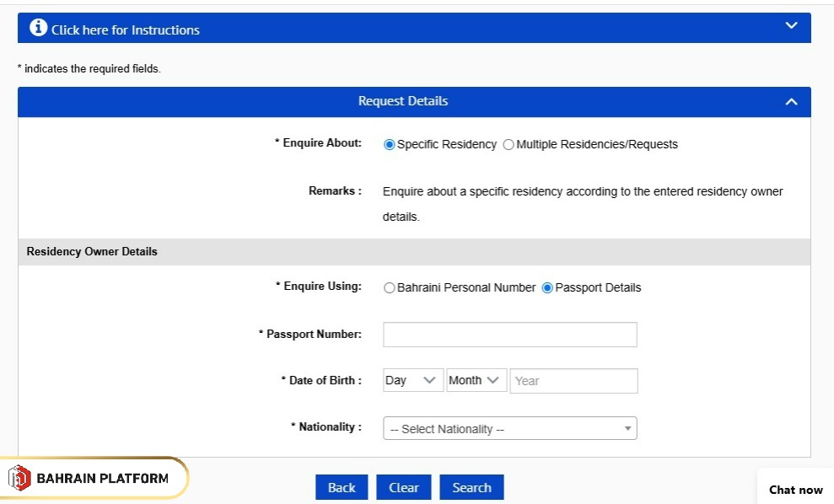Select Bahraini Personal Number radio button

click(390, 288)
